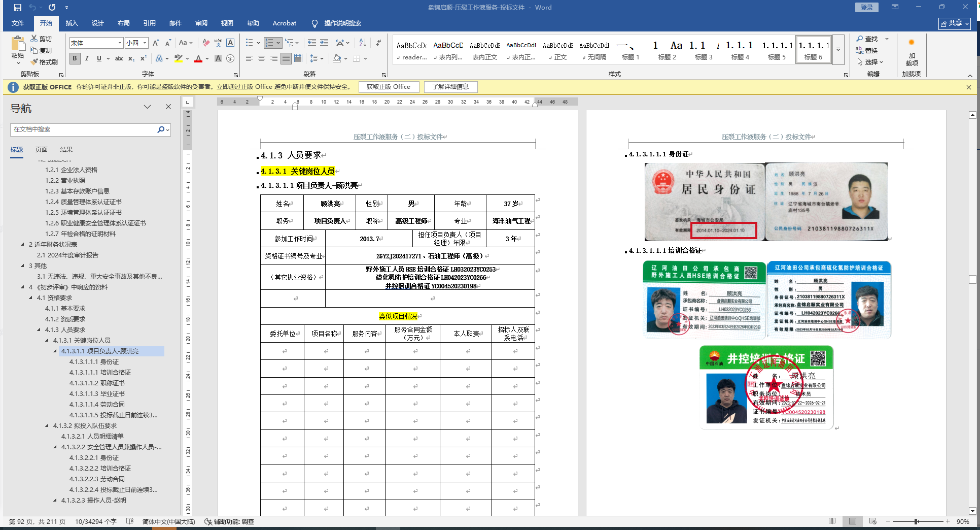The height and width of the screenshot is (530, 980).
Task: Click the red font color swatch
Action: pos(198,58)
